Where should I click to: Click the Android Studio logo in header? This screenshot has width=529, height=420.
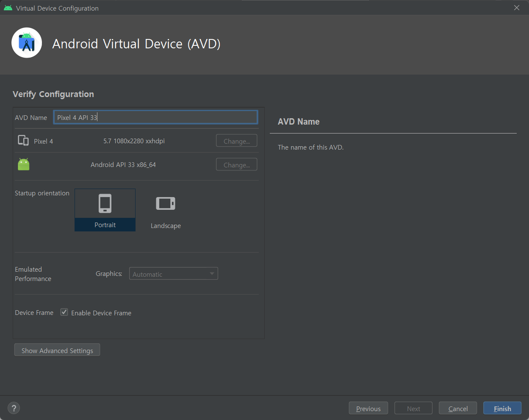[27, 43]
